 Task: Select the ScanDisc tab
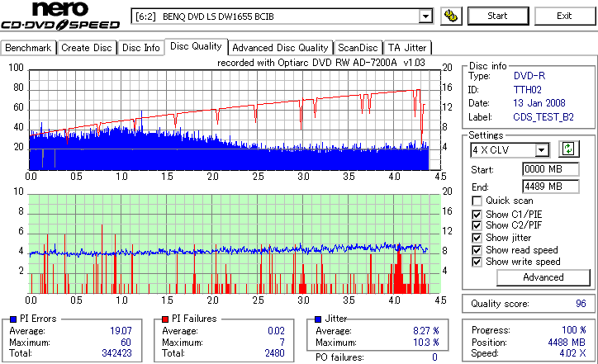(x=358, y=48)
